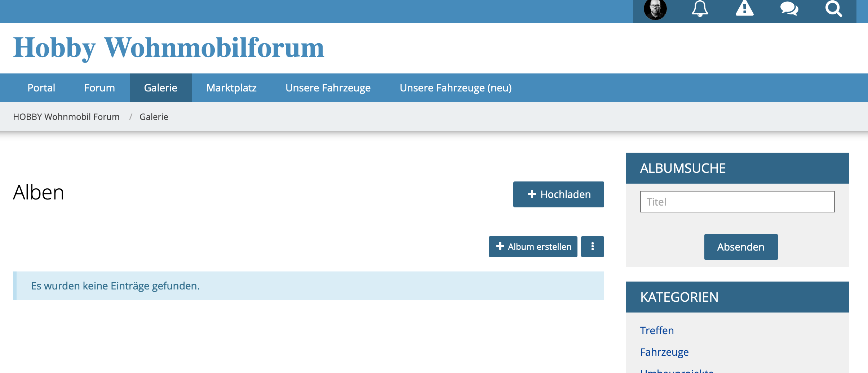Viewport: 868px width, 373px height.
Task: Expand the three-dot more options menu
Action: click(592, 247)
